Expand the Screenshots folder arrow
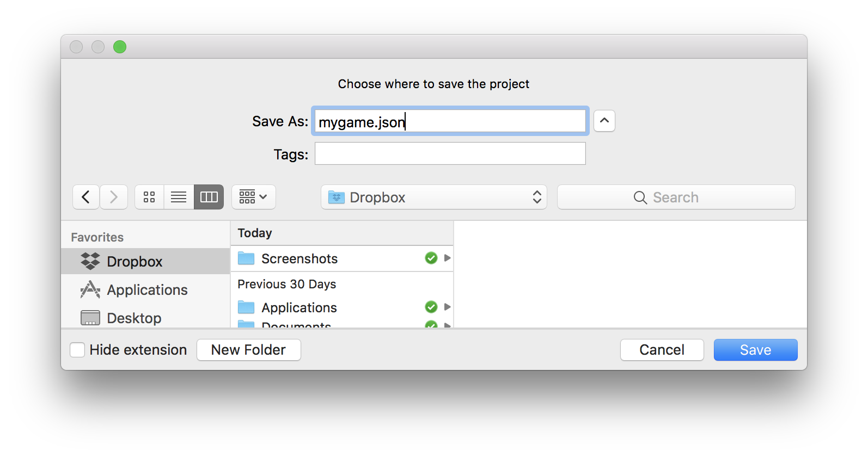The image size is (868, 457). click(448, 258)
